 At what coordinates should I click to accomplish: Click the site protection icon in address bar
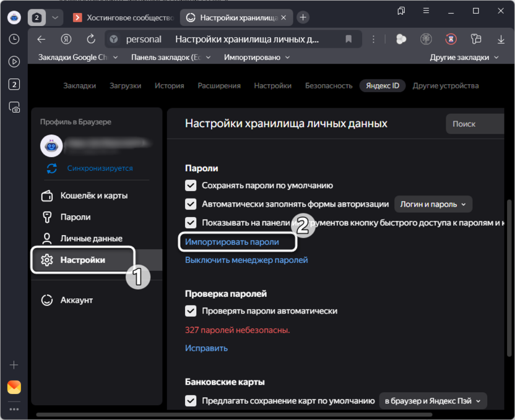click(114, 40)
